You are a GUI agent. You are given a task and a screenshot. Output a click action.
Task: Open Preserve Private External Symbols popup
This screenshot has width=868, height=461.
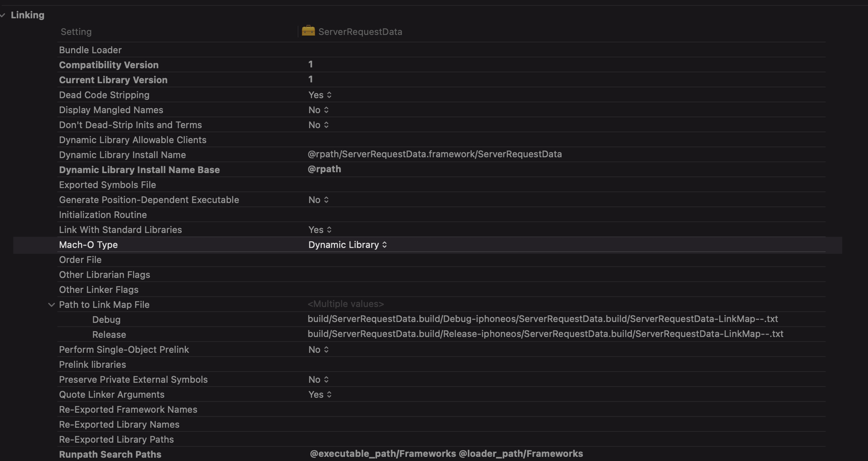[318, 379]
